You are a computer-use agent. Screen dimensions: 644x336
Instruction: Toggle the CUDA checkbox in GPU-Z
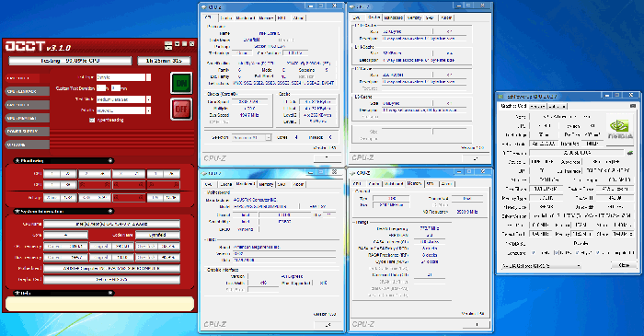(556, 253)
